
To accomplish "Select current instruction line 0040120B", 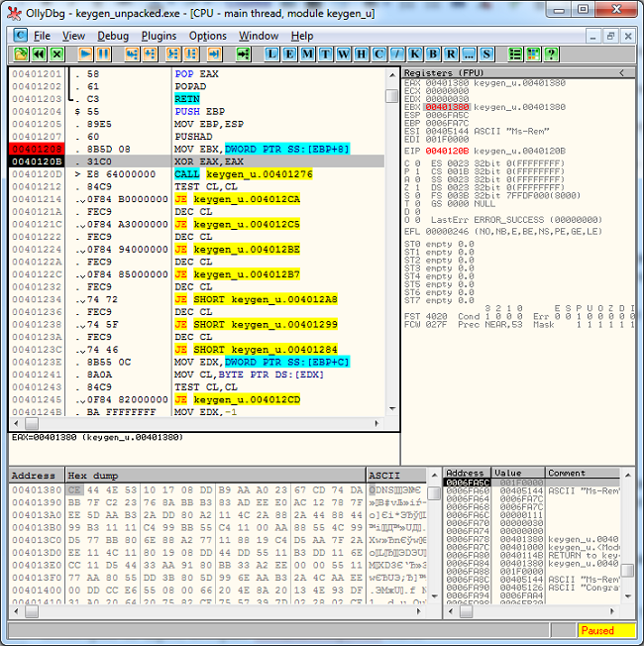I will 197,161.
